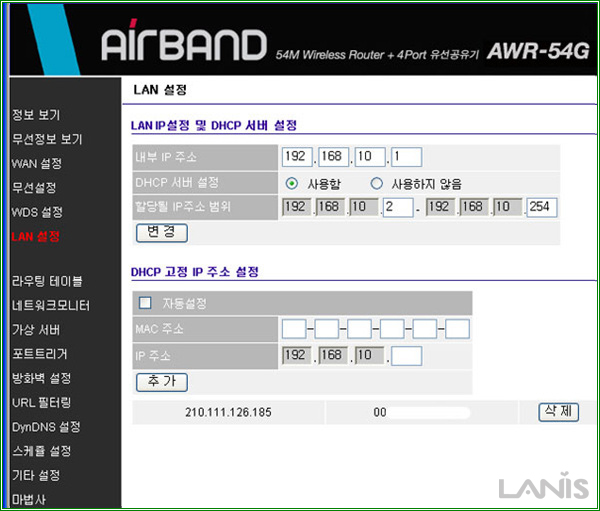The width and height of the screenshot is (600, 511).
Task: Click first octet of 내부 IP 주소
Action: (297, 157)
